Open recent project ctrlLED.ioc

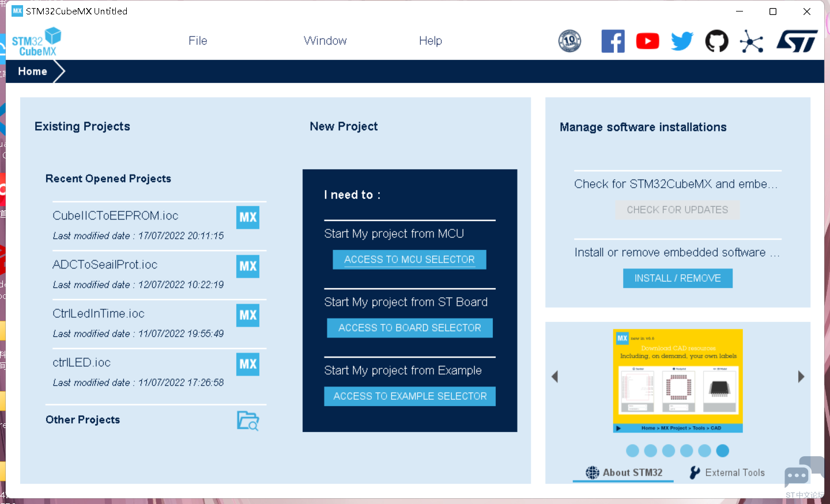81,362
